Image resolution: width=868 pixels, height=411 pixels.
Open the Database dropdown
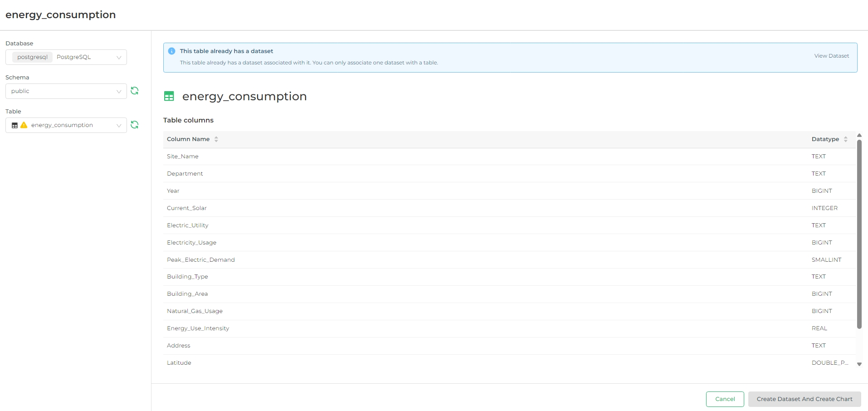(x=66, y=57)
